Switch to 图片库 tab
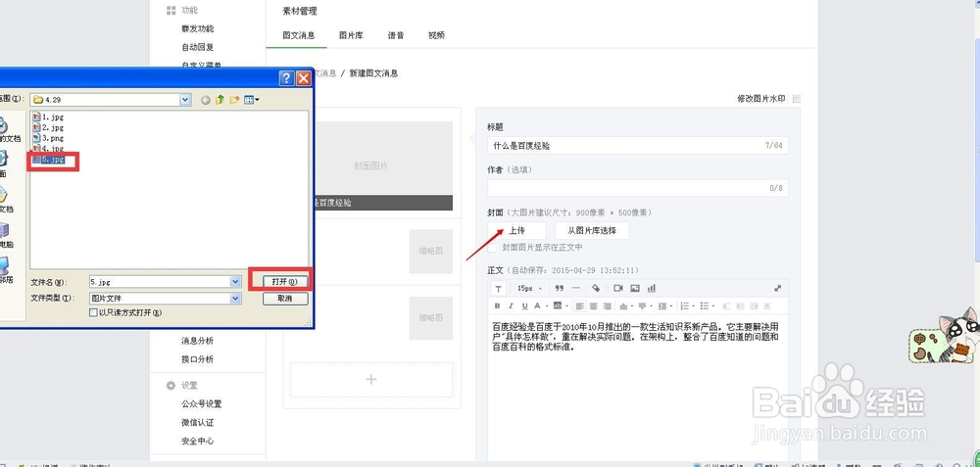980x467 pixels. [x=351, y=35]
